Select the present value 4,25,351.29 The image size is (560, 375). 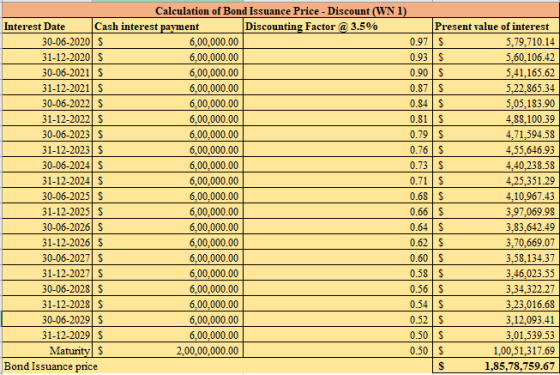click(496, 181)
